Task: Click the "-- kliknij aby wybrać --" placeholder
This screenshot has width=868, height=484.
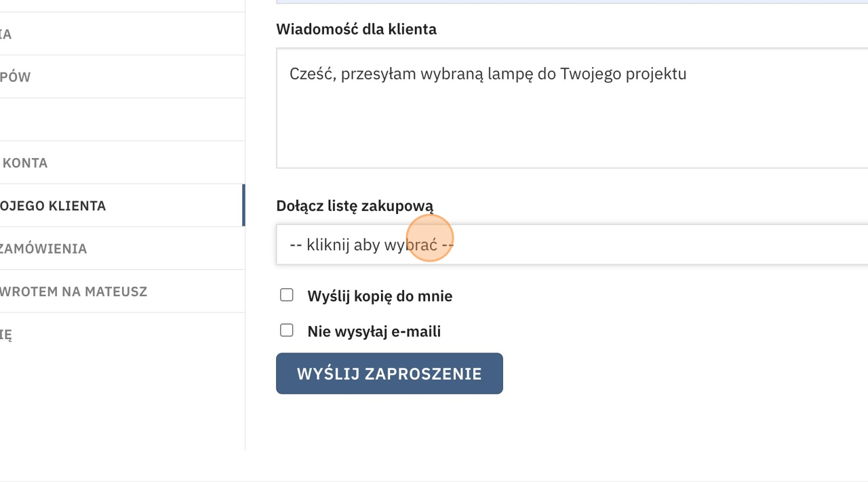Action: [371, 245]
